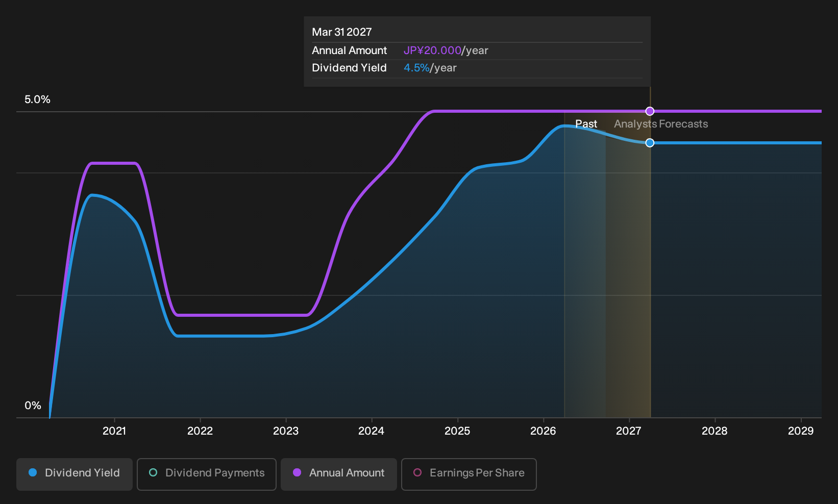Click the Past label on chart
The height and width of the screenshot is (504, 838).
(x=586, y=124)
